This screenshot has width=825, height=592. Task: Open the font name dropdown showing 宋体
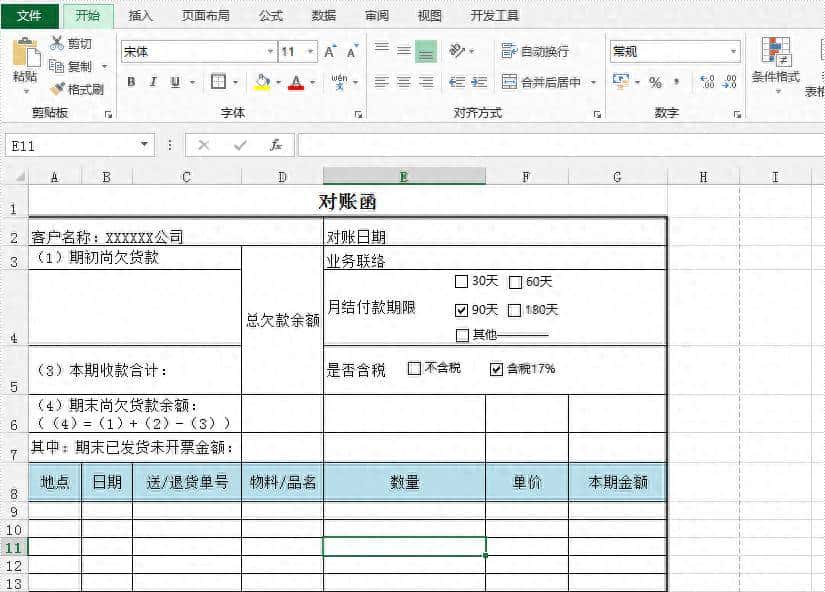tap(270, 50)
